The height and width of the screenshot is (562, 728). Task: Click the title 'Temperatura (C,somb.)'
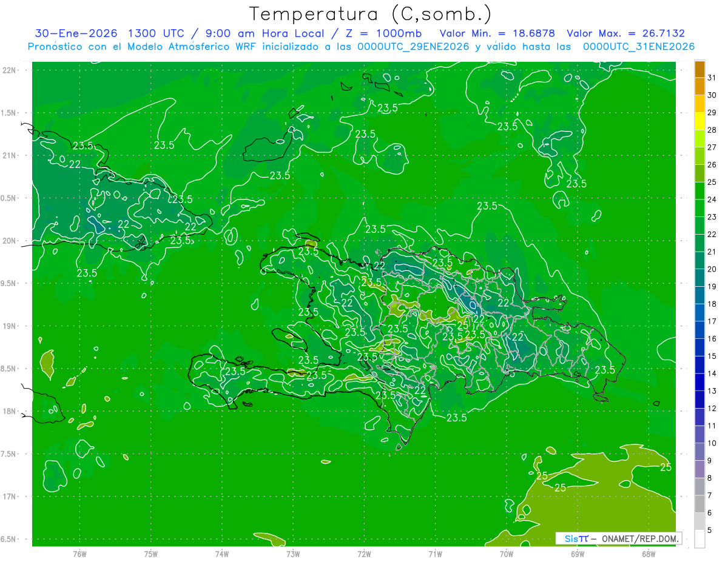370,14
